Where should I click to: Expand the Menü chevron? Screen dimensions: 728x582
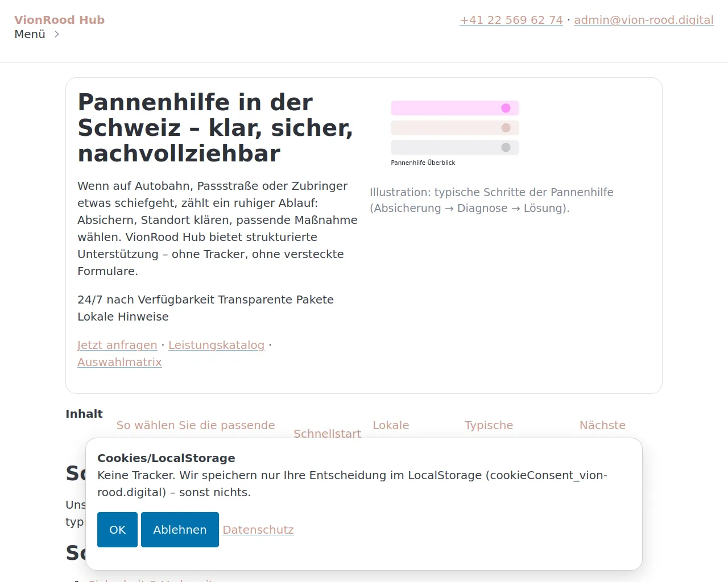(x=56, y=34)
